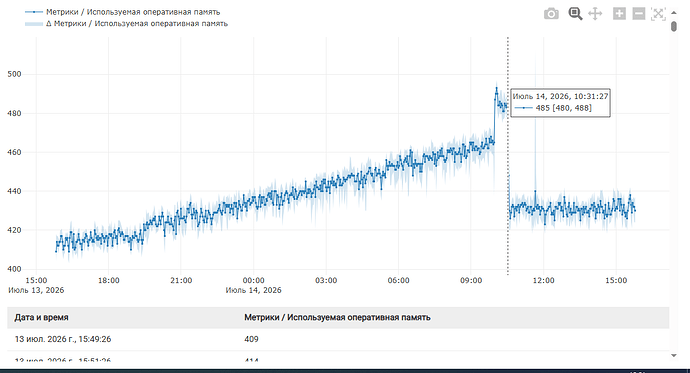Click the x-axis label 18:00

pyautogui.click(x=109, y=280)
